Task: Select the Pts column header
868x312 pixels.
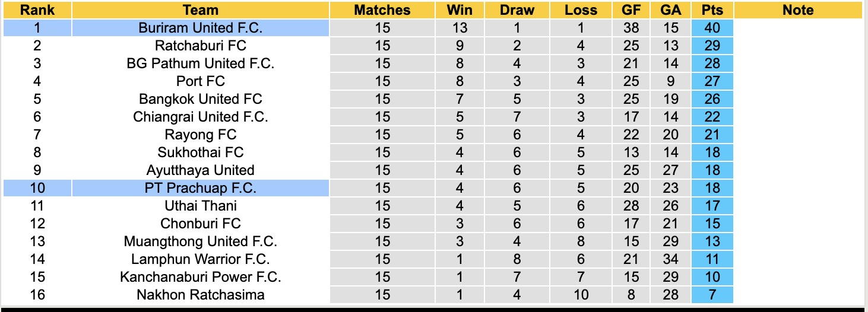Action: (x=712, y=10)
